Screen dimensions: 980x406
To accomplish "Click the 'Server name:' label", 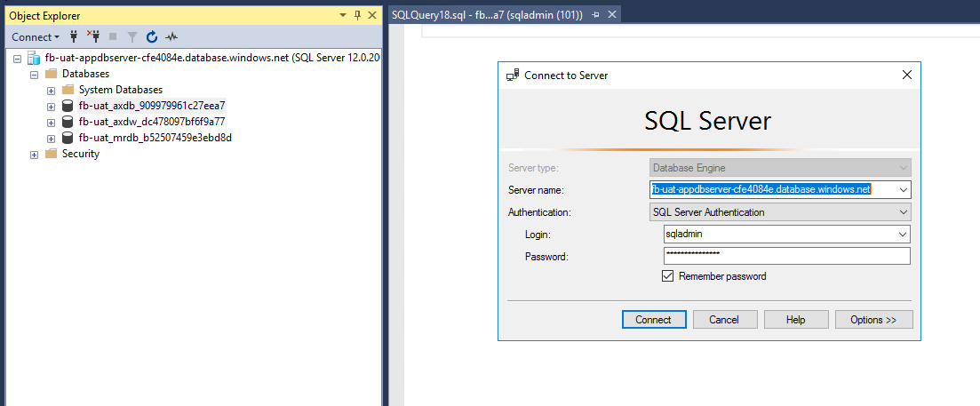I will 537,190.
